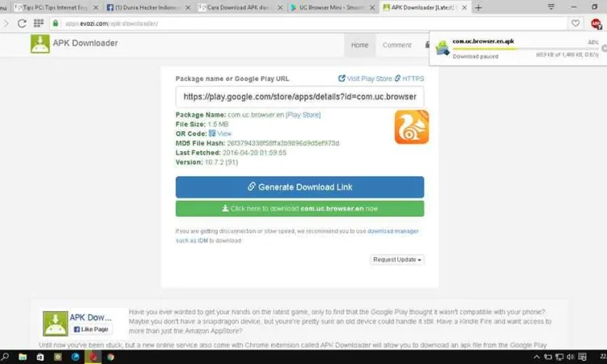Open the browser tab menu icon
The height and width of the screenshot is (364, 607).
click(551, 7)
